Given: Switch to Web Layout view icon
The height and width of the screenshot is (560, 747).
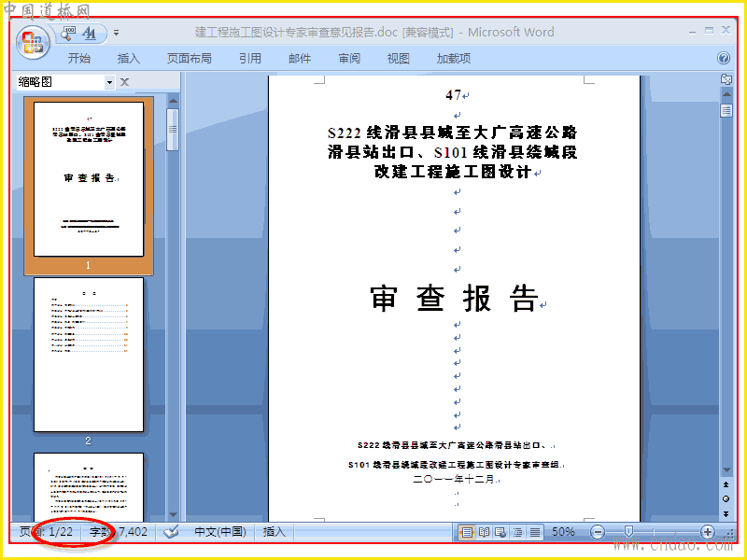Looking at the screenshot, I should click(x=500, y=532).
